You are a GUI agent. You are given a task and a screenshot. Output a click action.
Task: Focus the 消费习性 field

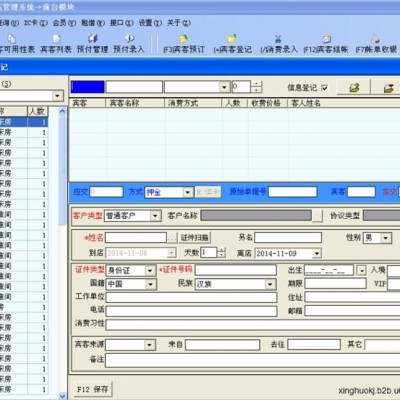[253, 325]
